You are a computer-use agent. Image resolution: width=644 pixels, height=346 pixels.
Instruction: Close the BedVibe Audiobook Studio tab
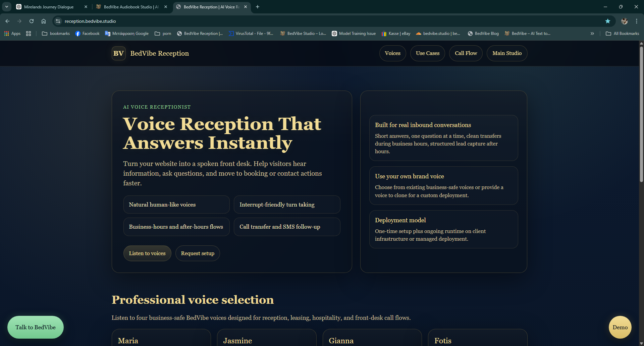pos(166,7)
